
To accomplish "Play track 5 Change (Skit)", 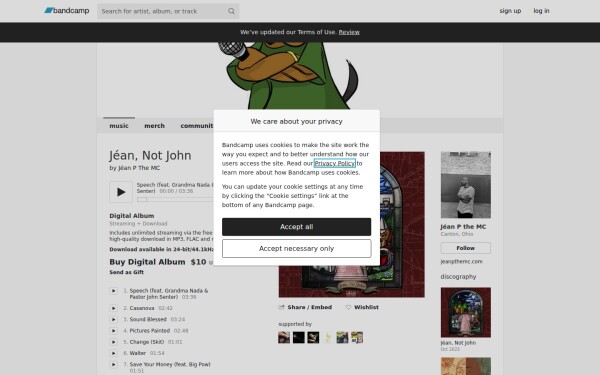I will pyautogui.click(x=114, y=342).
